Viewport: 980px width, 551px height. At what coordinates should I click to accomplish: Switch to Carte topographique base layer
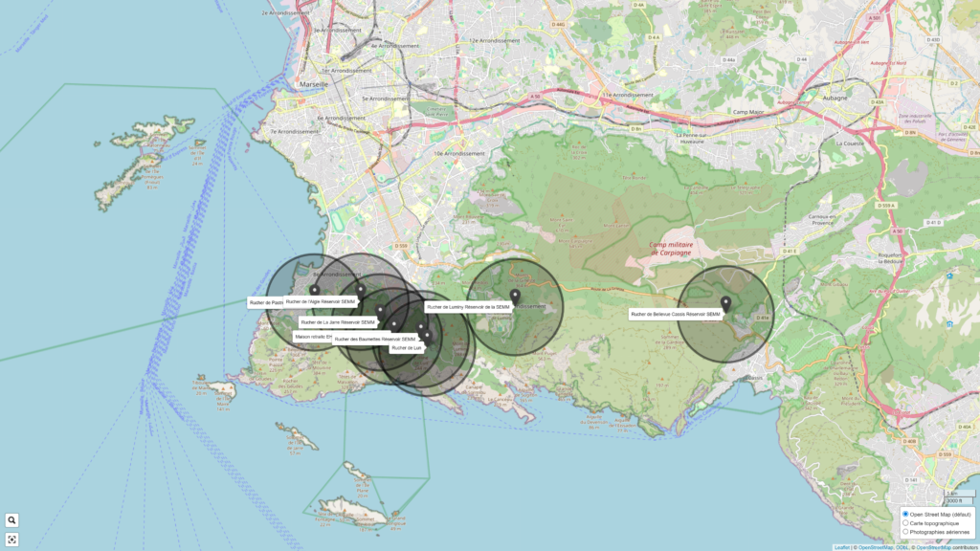[x=906, y=523]
